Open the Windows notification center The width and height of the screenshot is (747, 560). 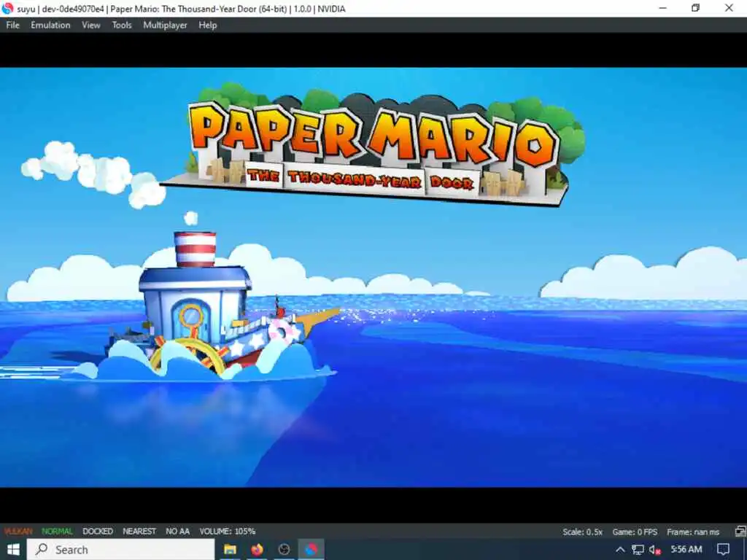tap(723, 550)
